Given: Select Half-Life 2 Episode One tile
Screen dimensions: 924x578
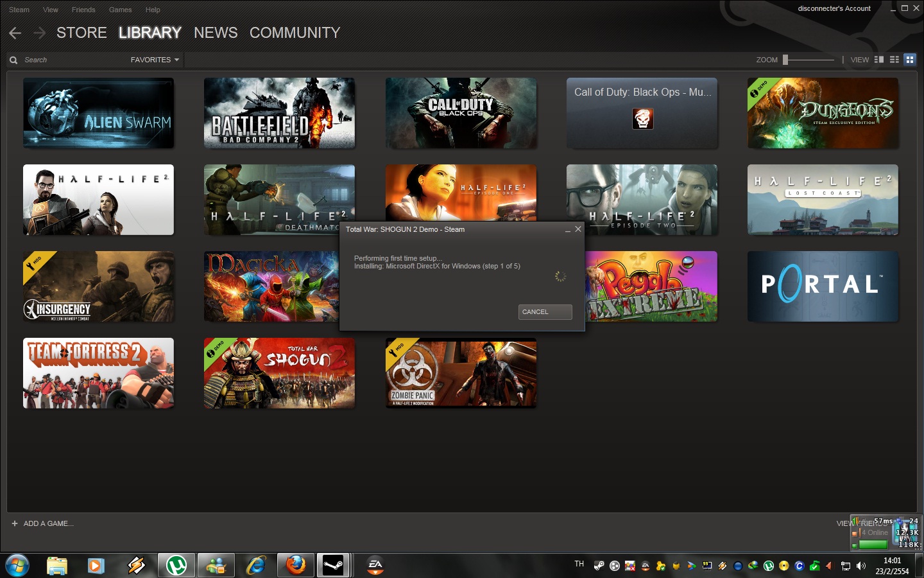Looking at the screenshot, I should pos(461,192).
